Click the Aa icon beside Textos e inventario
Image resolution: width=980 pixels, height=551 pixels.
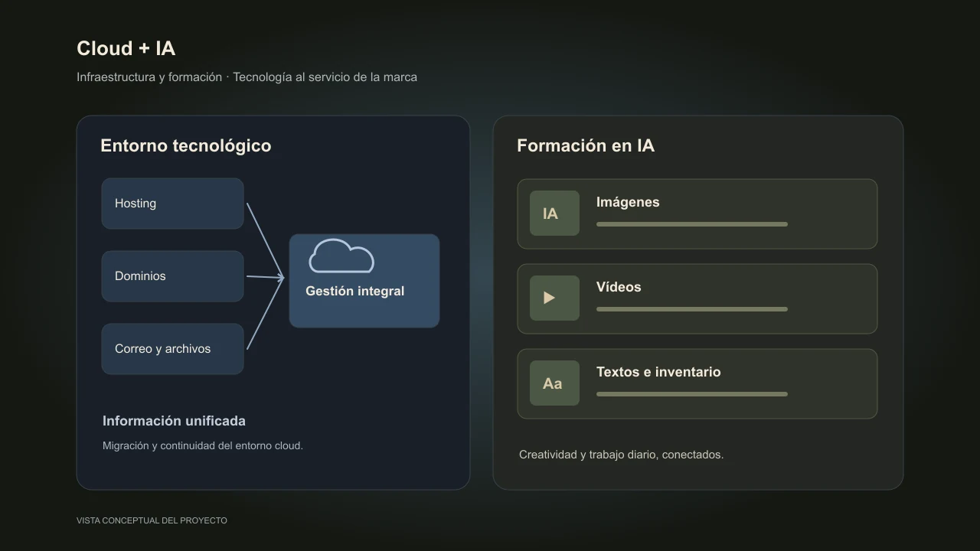pos(554,383)
